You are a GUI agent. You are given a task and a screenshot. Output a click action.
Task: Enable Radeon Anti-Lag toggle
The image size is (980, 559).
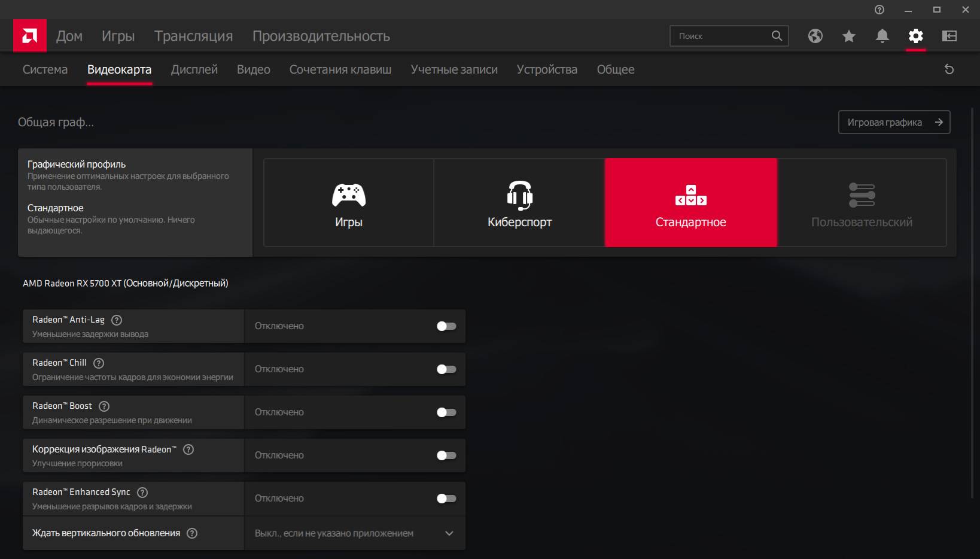point(446,326)
